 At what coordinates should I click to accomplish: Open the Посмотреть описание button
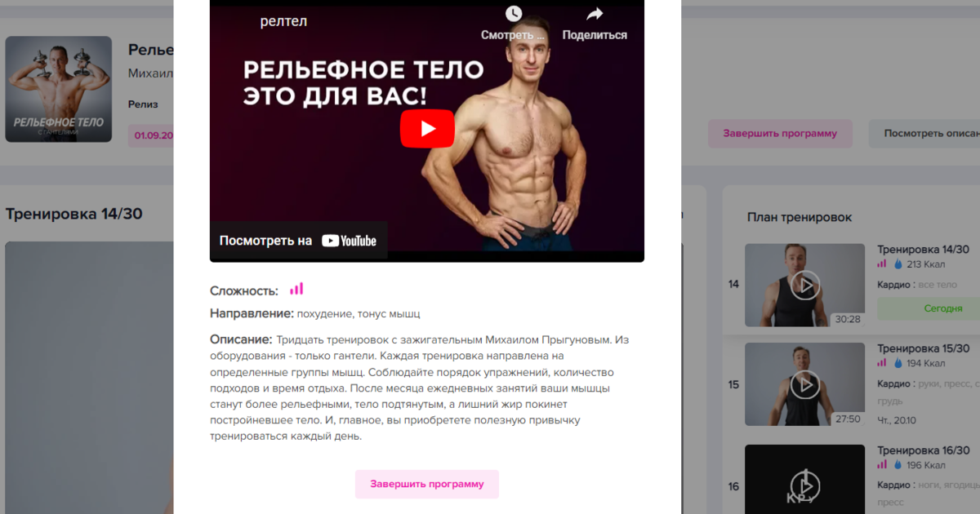(924, 134)
